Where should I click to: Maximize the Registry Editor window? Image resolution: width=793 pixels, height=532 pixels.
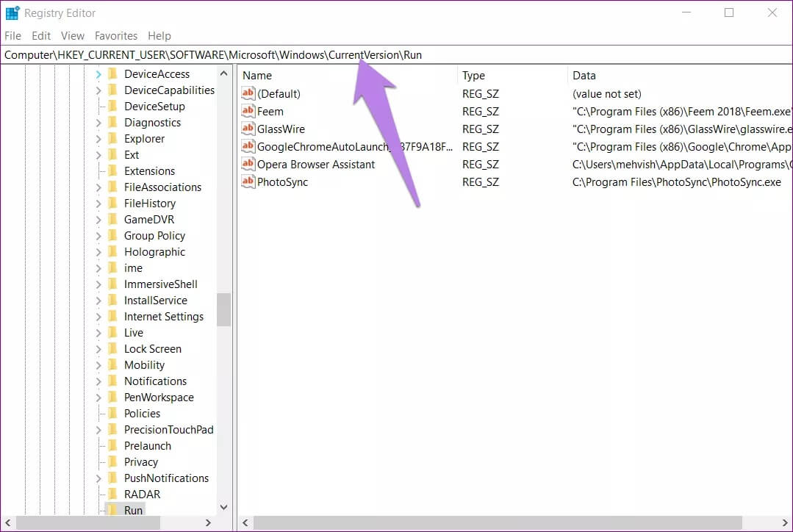[x=729, y=12]
